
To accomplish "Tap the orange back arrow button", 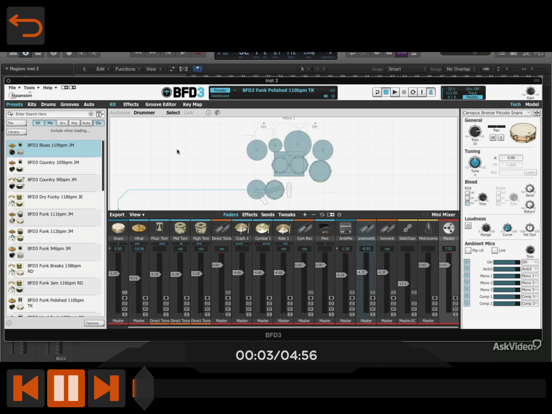I will click(x=26, y=26).
